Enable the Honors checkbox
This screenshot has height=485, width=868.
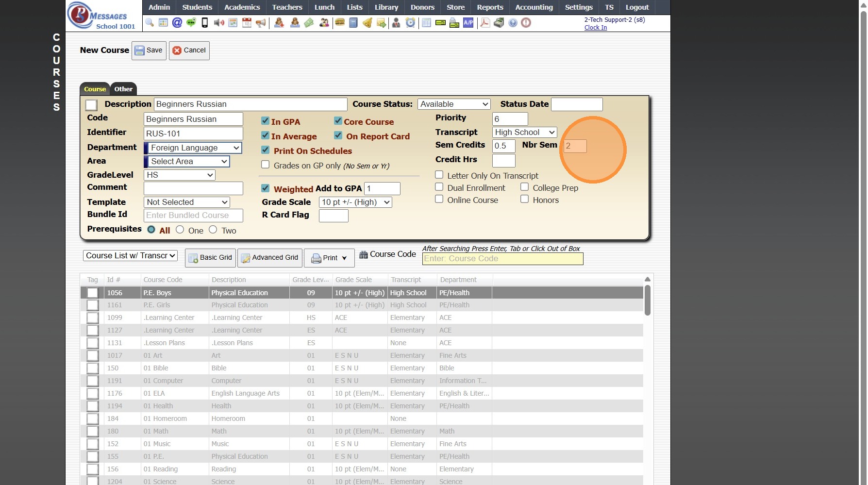525,199
